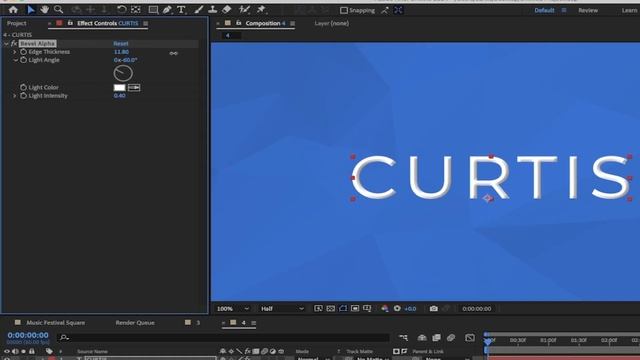Open the Show Channel color management icon

click(x=384, y=309)
